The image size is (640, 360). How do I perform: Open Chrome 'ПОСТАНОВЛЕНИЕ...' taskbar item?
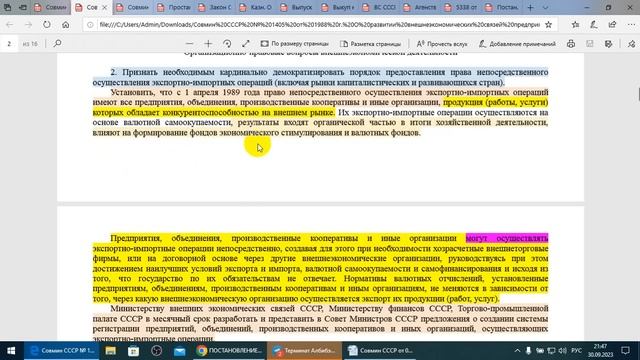(x=229, y=351)
